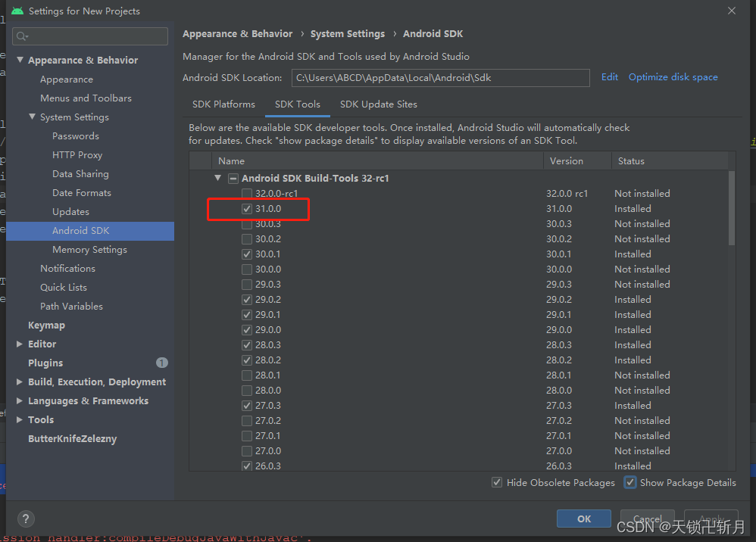Open the Appearance settings page
Screen dimensions: 756x542
point(67,79)
